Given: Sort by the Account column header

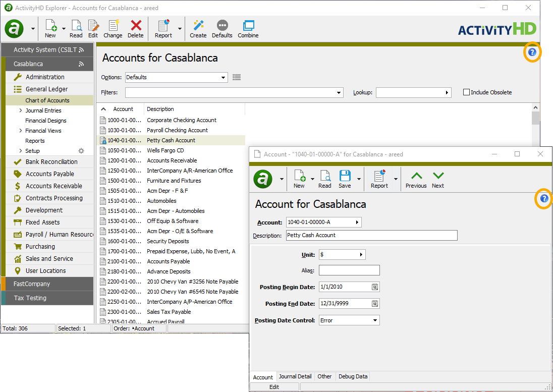Looking at the screenshot, I should point(123,109).
